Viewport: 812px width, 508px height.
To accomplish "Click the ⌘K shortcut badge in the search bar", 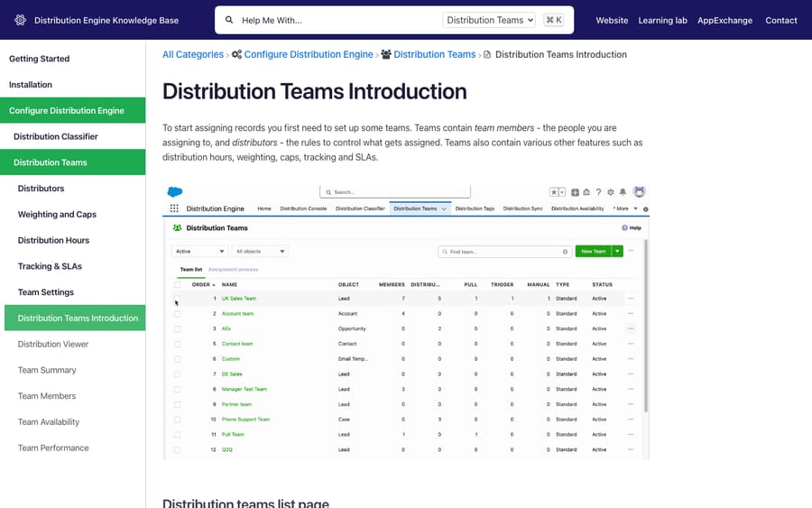I will 554,20.
